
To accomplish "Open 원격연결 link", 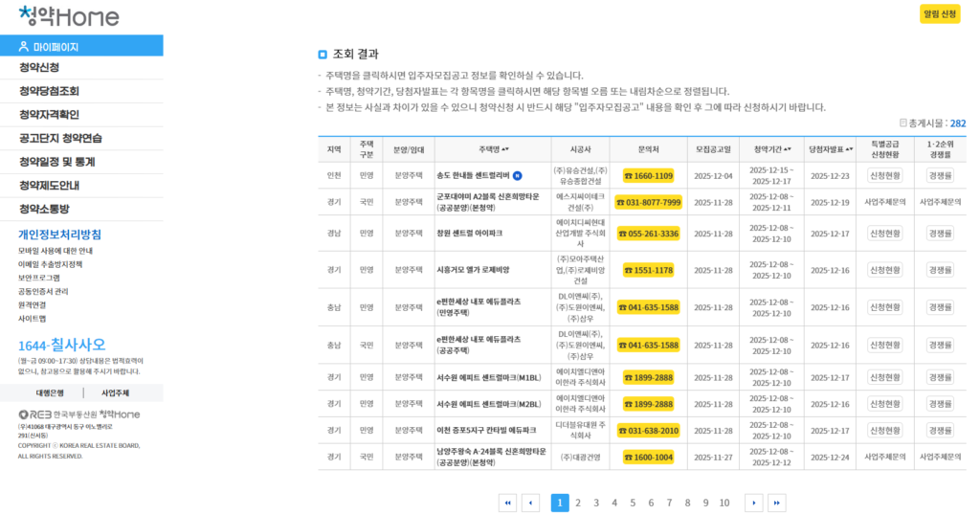I will pyautogui.click(x=32, y=305).
